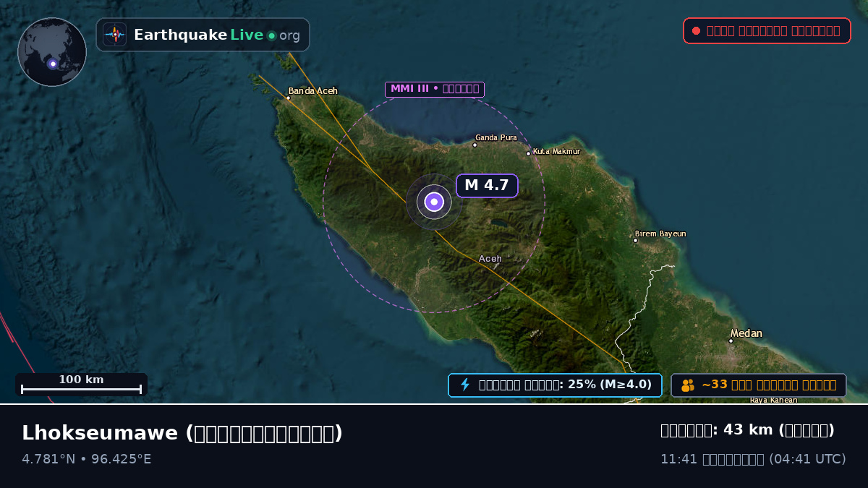Click the green dot before "org"
The width and height of the screenshot is (868, 488).
click(271, 35)
